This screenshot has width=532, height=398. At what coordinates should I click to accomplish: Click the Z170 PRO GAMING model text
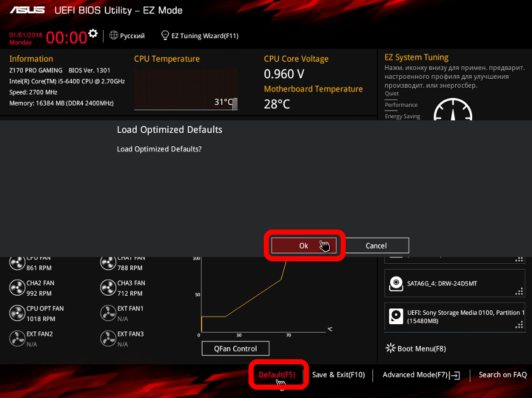coord(36,70)
